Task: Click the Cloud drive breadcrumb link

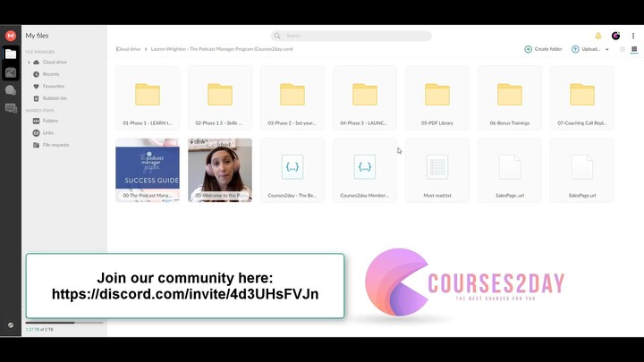Action: pos(129,49)
